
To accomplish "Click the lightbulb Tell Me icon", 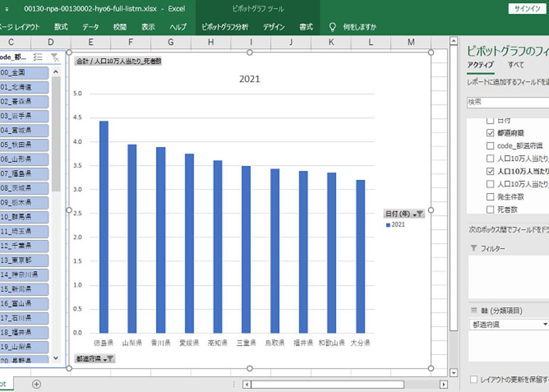I will (x=332, y=27).
